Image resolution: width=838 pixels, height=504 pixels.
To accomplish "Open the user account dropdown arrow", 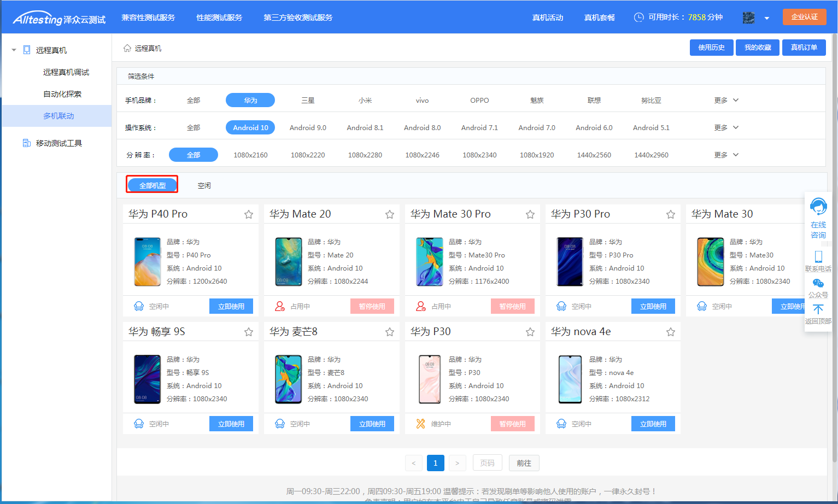I will coord(767,18).
